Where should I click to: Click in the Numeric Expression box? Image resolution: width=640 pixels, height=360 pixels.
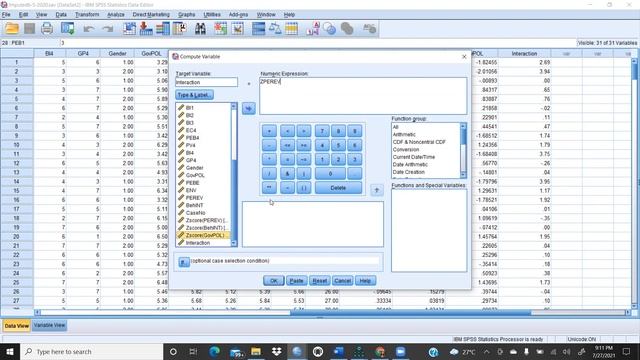pos(363,96)
